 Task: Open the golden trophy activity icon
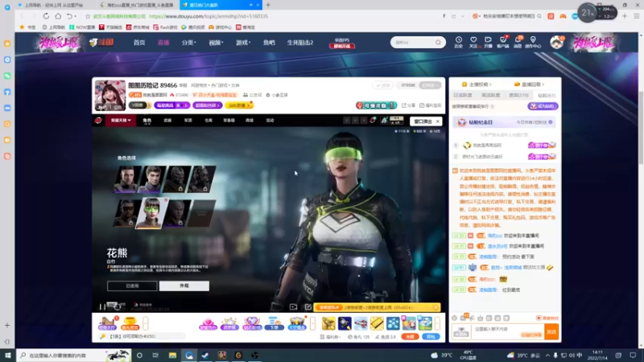[130, 323]
